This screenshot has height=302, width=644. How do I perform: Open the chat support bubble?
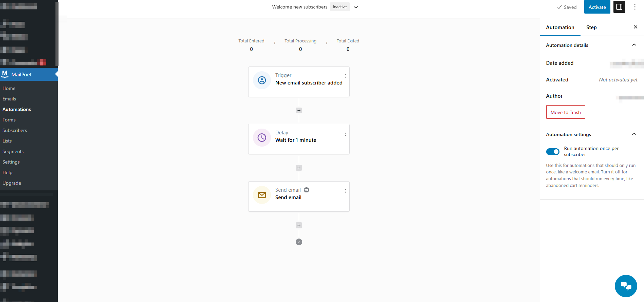(x=626, y=286)
